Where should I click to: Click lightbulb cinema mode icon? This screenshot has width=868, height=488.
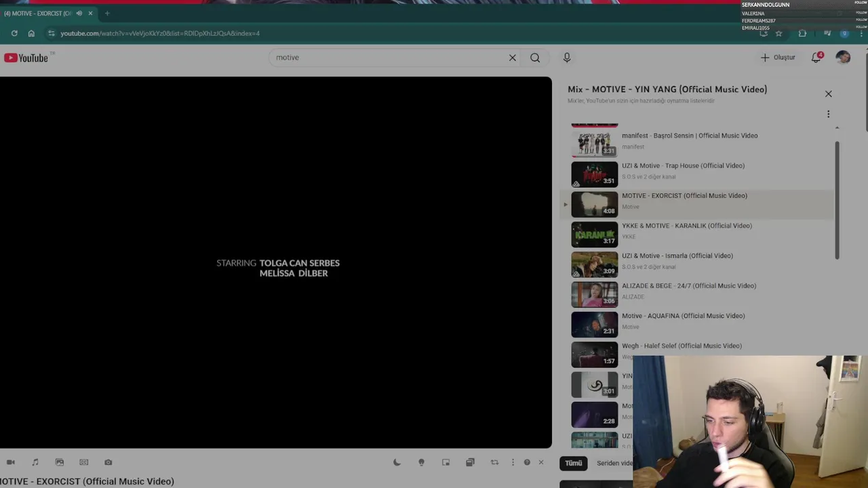pyautogui.click(x=421, y=462)
